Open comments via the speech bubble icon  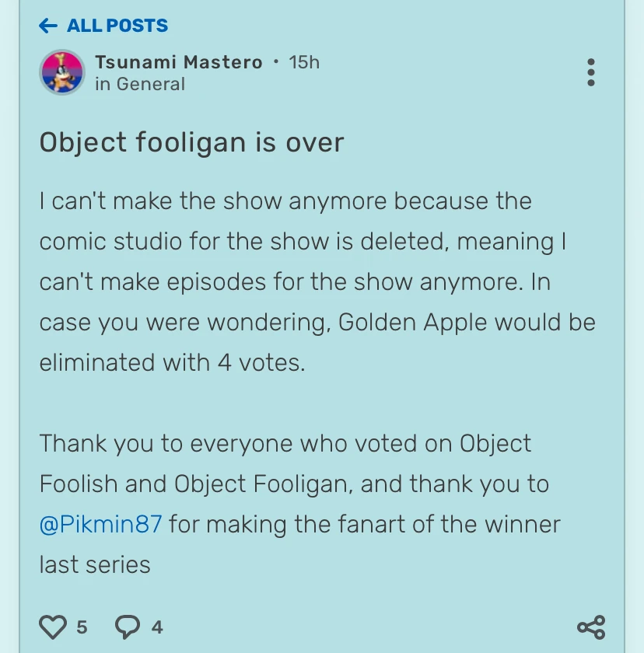[x=128, y=627]
